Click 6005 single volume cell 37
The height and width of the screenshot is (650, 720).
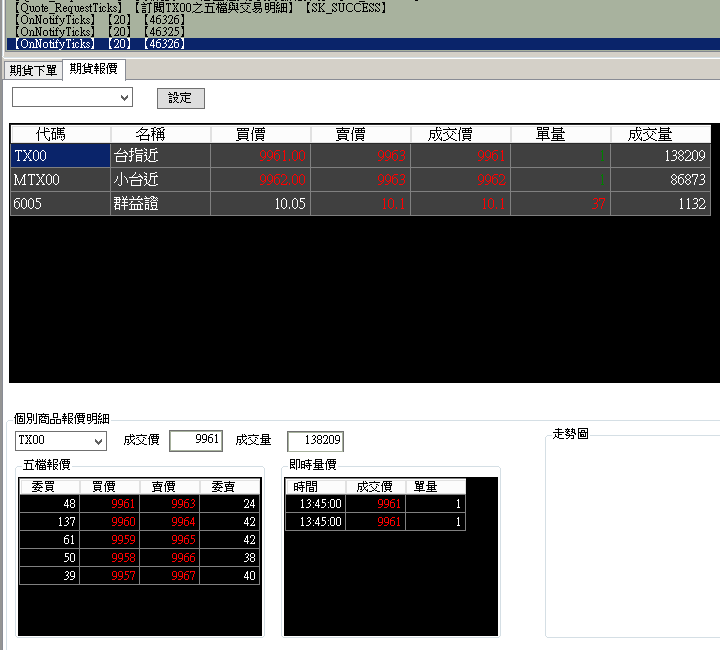coord(561,203)
